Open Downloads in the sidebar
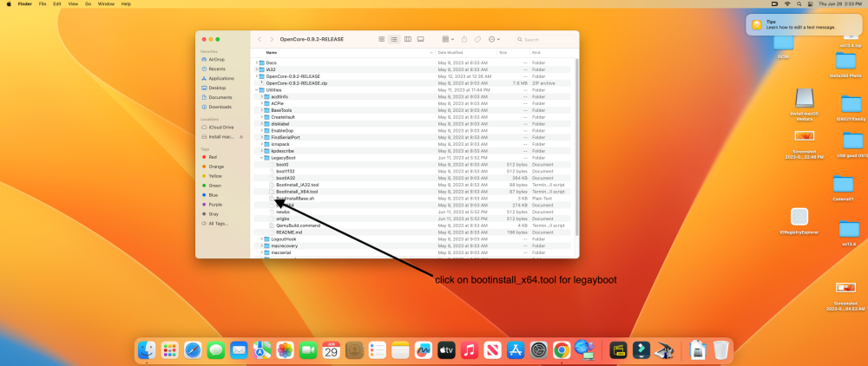Image resolution: width=868 pixels, height=366 pixels. click(x=216, y=107)
